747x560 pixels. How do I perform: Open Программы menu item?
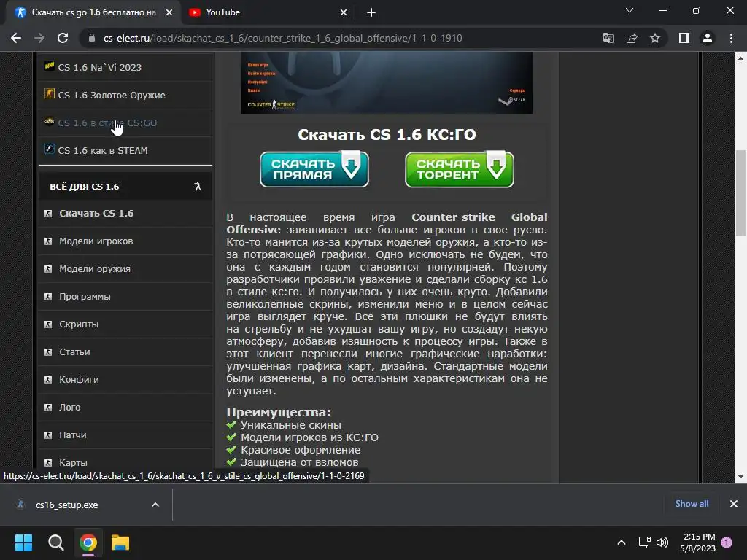85,296
